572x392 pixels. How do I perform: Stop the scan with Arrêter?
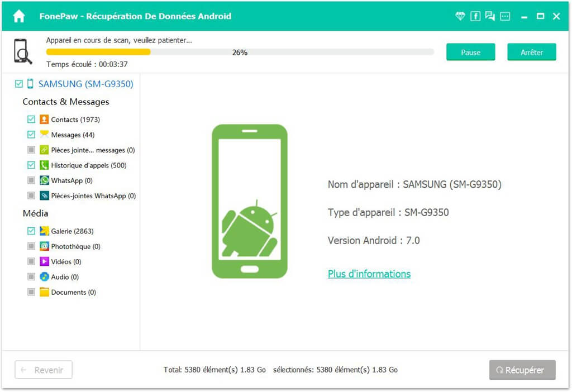532,52
